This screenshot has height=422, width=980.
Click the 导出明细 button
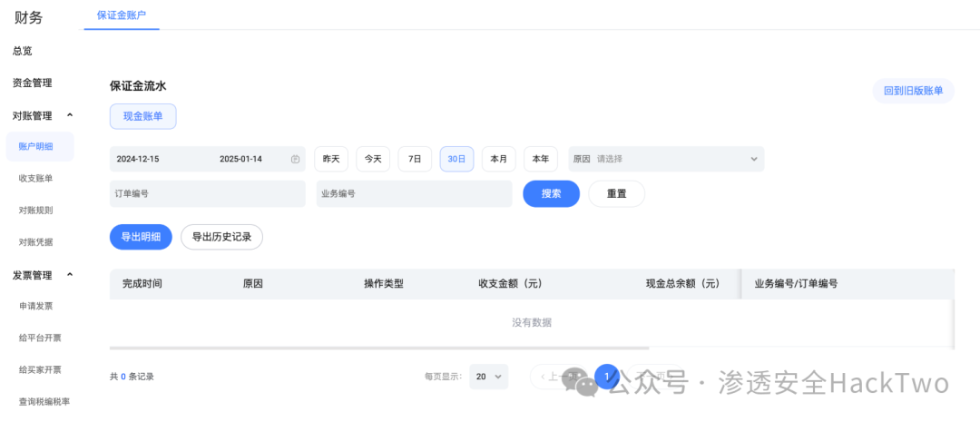pyautogui.click(x=141, y=237)
